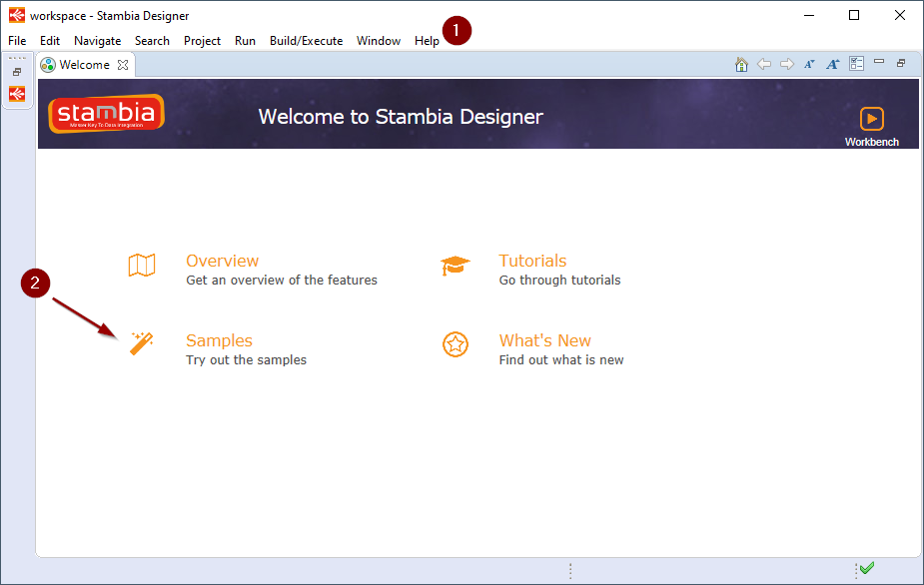
Task: Click the Home icon in welcome toolbar
Action: (741, 64)
